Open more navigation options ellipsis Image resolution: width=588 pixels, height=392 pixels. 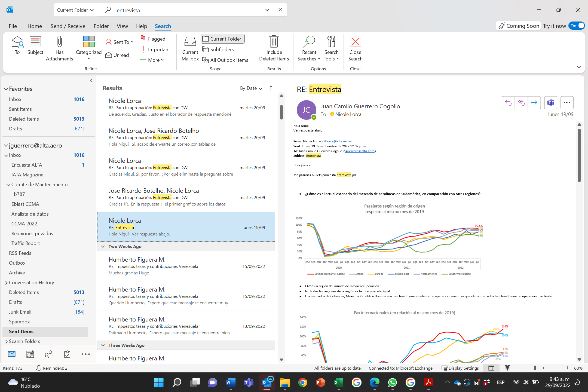pos(85,354)
